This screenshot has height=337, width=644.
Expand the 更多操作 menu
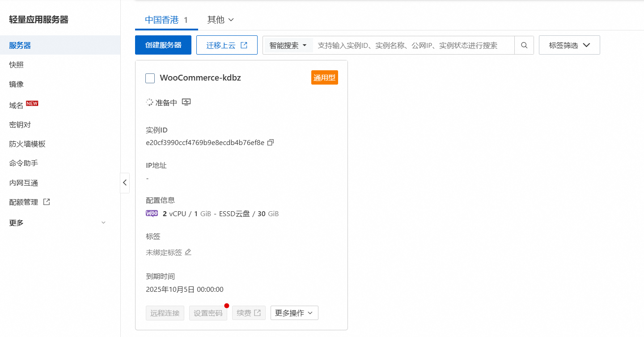click(294, 313)
